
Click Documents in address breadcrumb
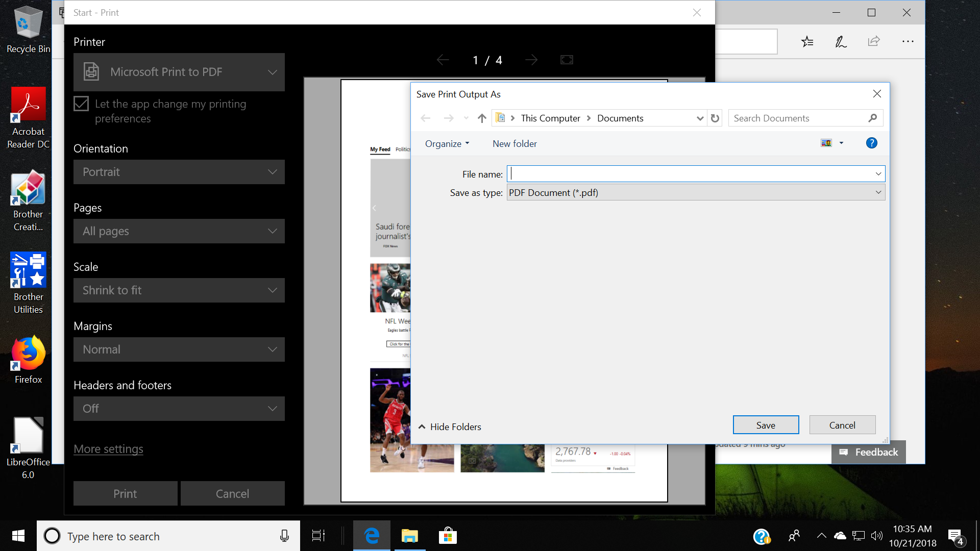620,118
